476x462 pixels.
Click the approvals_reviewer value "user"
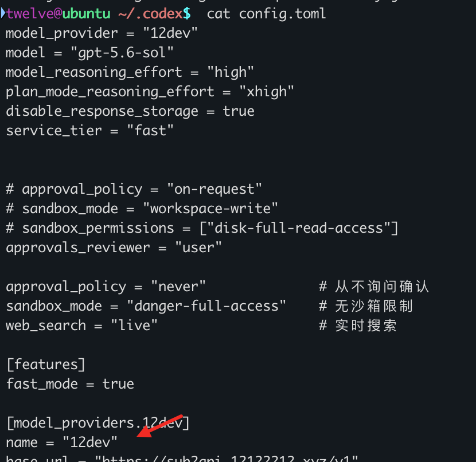point(198,248)
